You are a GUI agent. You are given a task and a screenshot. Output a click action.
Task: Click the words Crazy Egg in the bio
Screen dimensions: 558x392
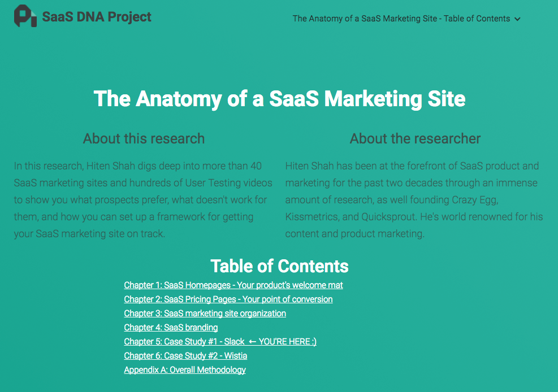click(474, 200)
